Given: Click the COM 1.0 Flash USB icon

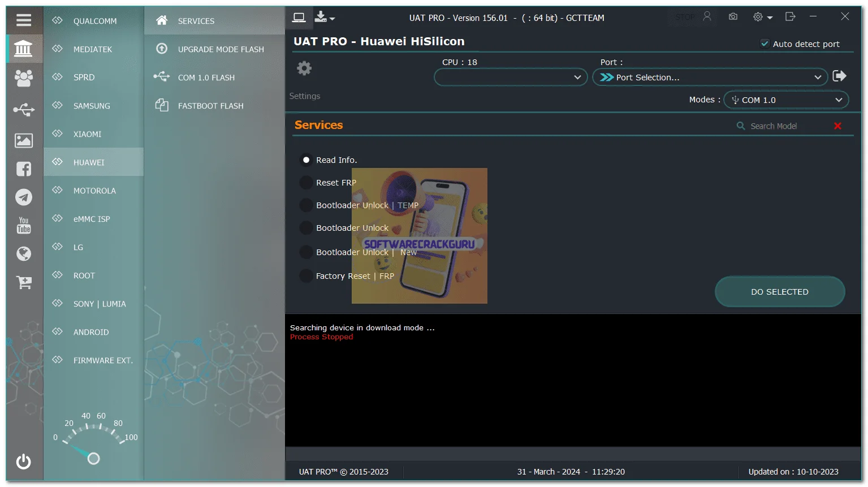Looking at the screenshot, I should coord(162,76).
